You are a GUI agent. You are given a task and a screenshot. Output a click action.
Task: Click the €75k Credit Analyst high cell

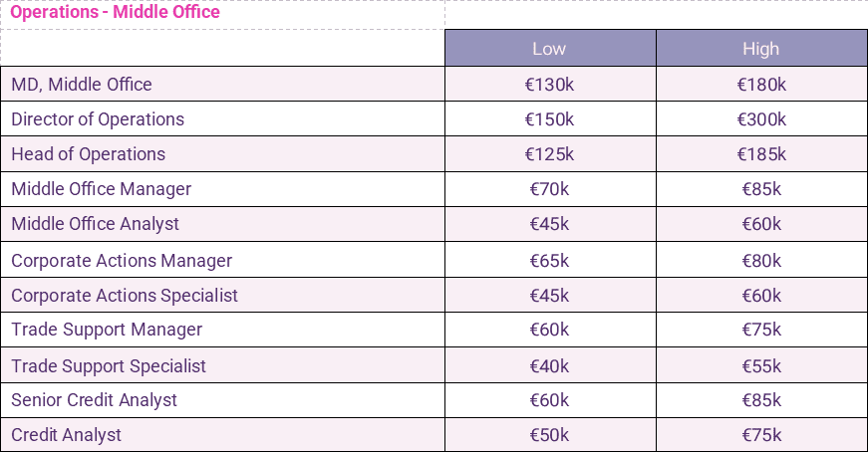coord(761,435)
